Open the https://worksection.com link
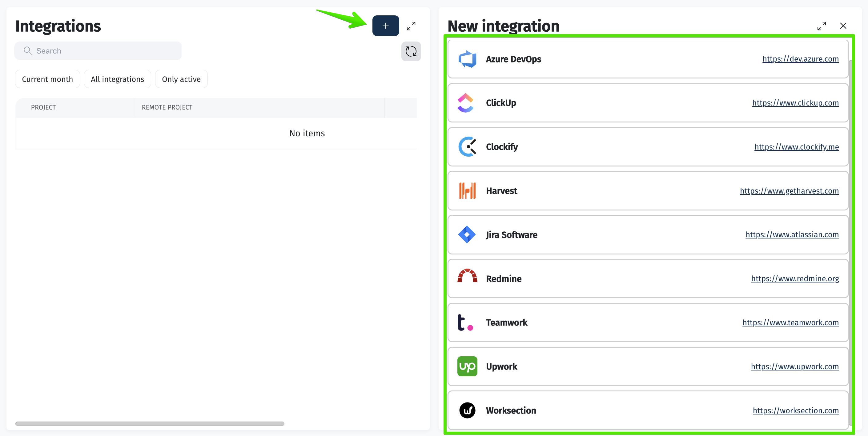This screenshot has width=868, height=436. coord(796,410)
